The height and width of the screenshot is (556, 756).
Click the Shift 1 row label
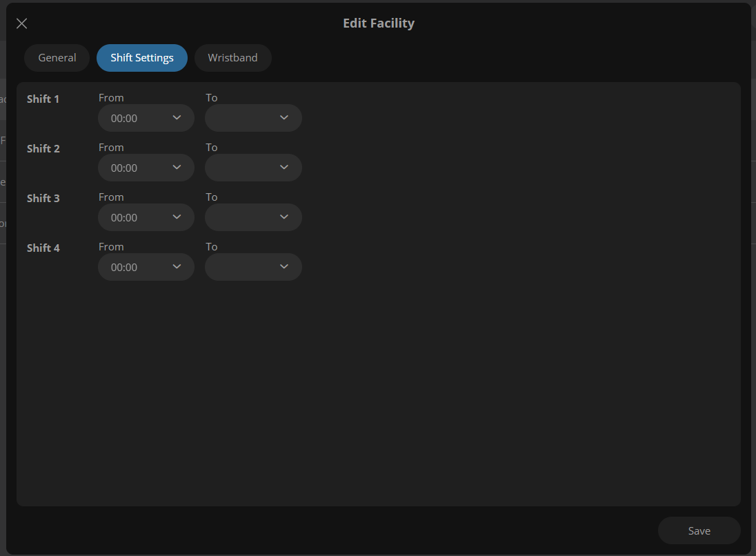[x=43, y=99]
